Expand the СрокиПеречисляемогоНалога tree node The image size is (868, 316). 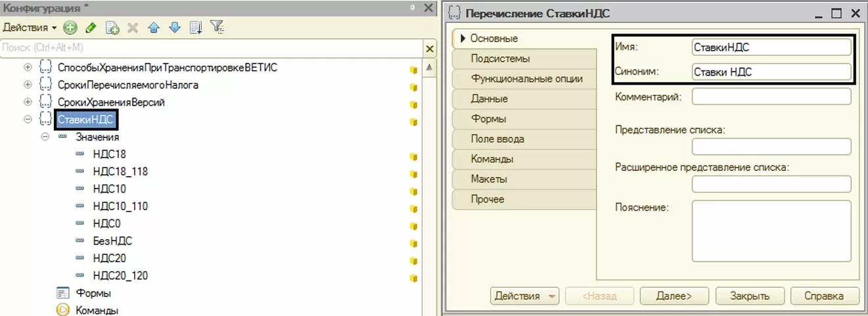pos(28,85)
